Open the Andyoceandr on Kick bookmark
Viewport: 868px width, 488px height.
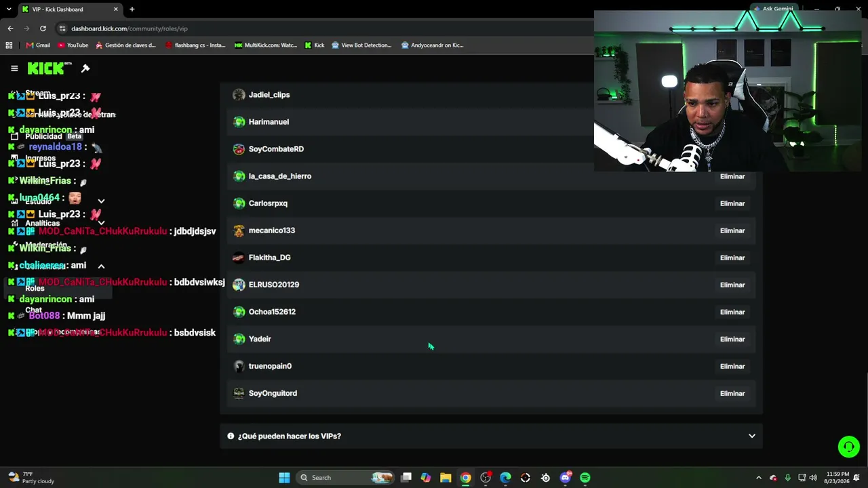(433, 45)
